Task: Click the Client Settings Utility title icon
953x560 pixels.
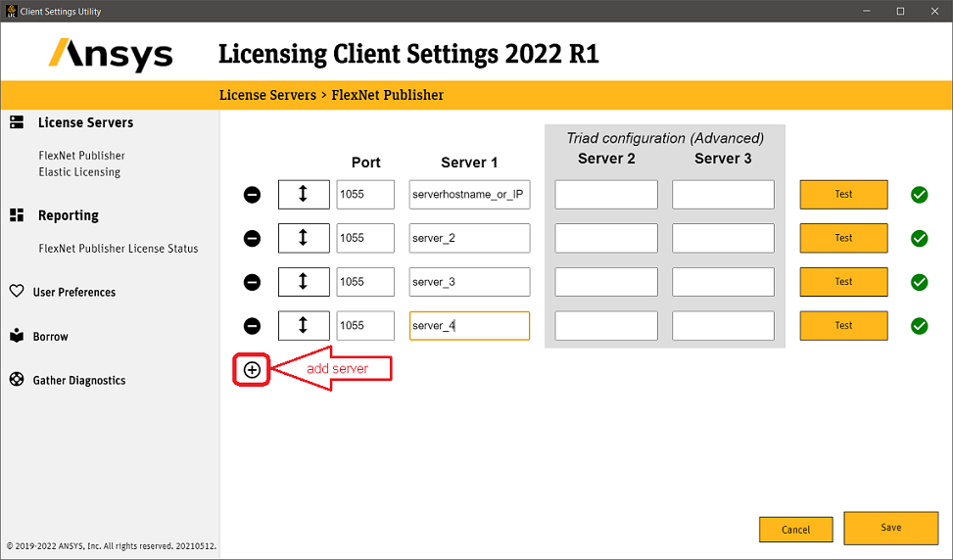Action: click(x=11, y=11)
